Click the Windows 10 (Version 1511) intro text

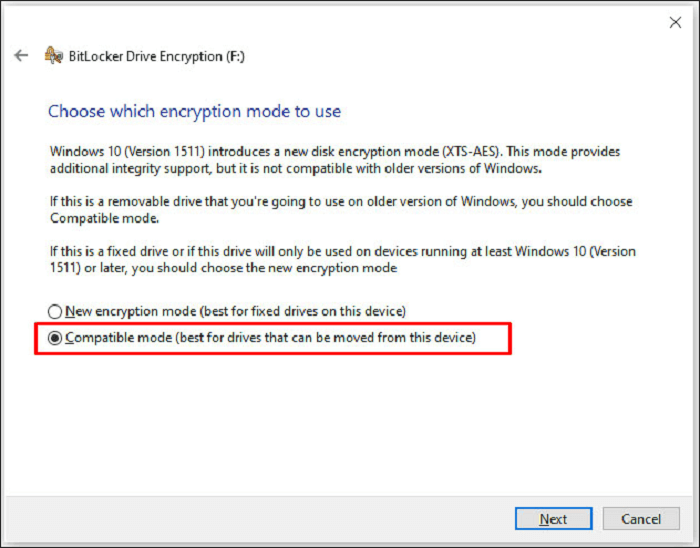(x=127, y=152)
